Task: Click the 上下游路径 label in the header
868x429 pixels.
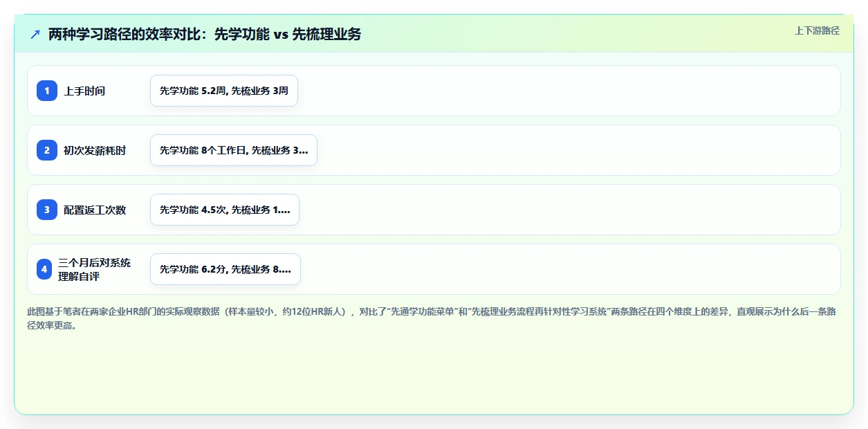Action: pyautogui.click(x=817, y=30)
